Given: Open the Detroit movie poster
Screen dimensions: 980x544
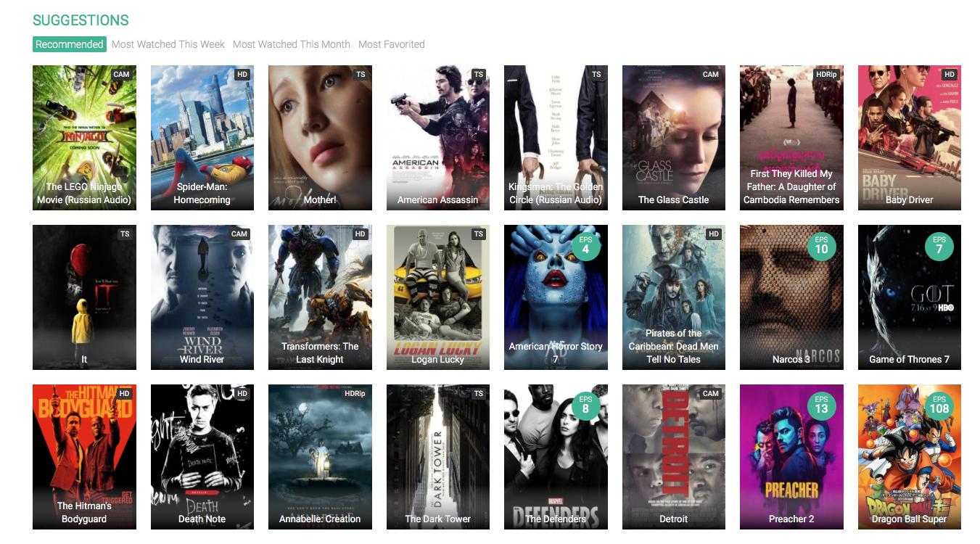Looking at the screenshot, I should [674, 457].
